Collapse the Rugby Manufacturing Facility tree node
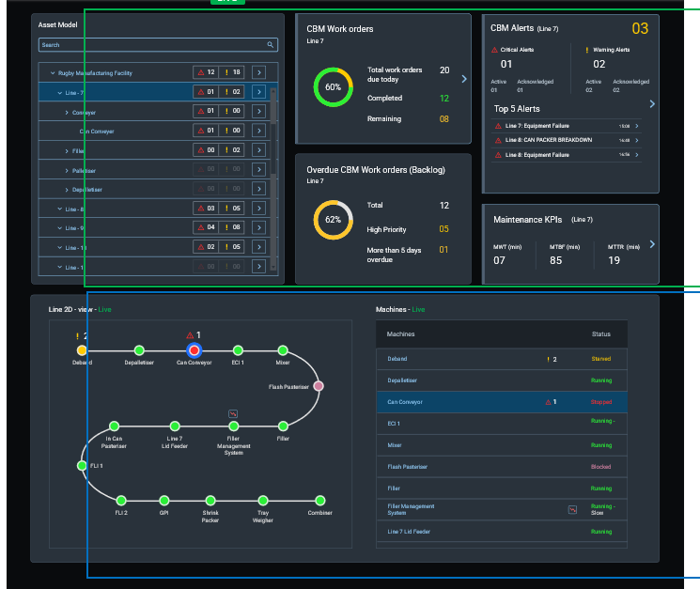700x589 pixels. point(51,72)
